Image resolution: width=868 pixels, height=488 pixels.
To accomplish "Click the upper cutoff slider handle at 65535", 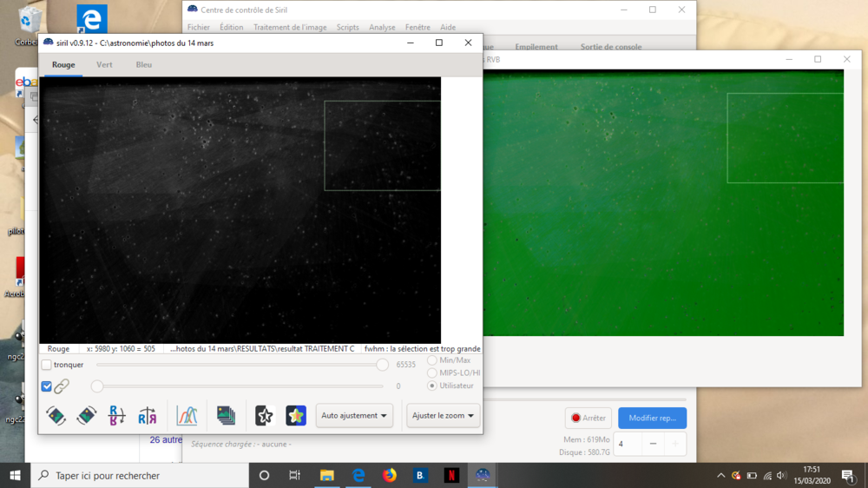I will pyautogui.click(x=382, y=365).
